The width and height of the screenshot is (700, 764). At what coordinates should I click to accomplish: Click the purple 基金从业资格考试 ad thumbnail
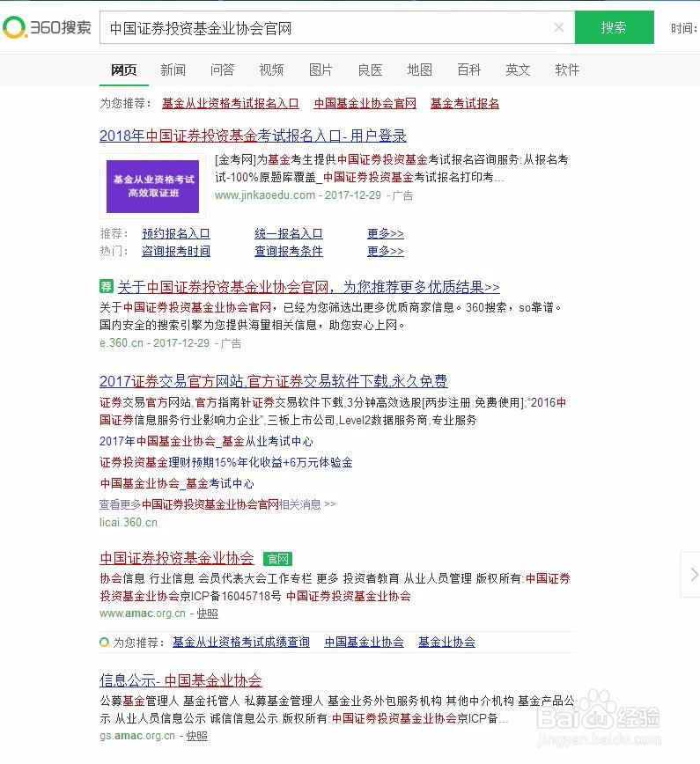152,186
